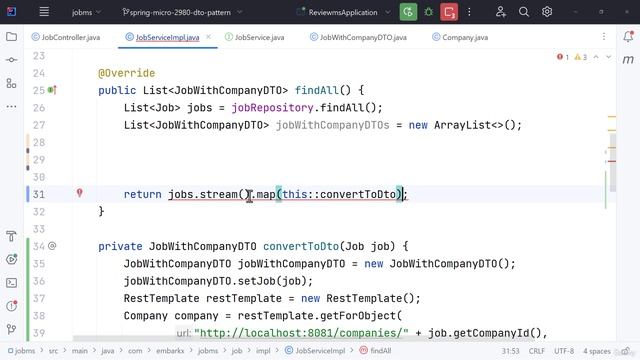Screen dimensions: 640x360
Task: Open the Terminal tool window
Action: click(11, 282)
